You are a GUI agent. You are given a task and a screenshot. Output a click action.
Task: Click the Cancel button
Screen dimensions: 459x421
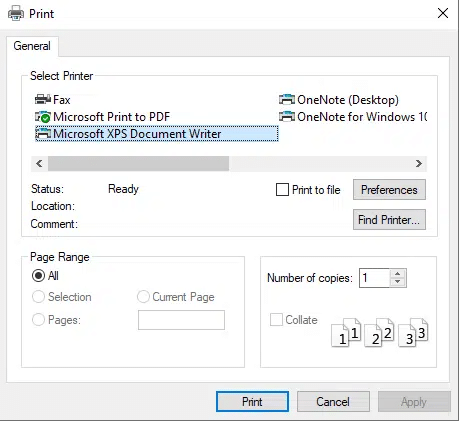333,402
